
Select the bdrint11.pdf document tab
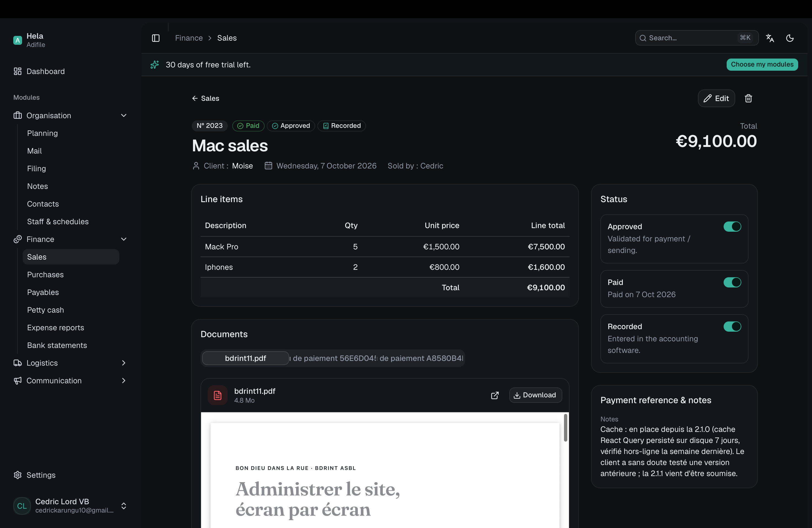[x=245, y=358]
